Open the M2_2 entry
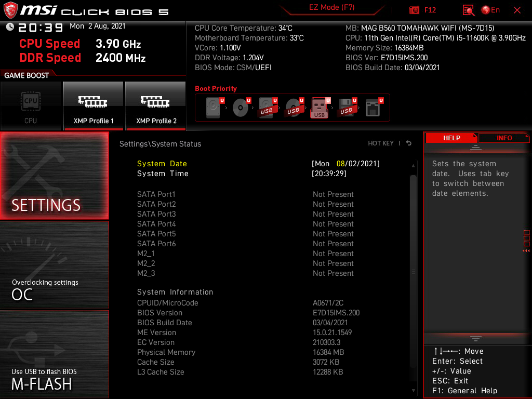Image resolution: width=532 pixels, height=399 pixels. click(245, 263)
